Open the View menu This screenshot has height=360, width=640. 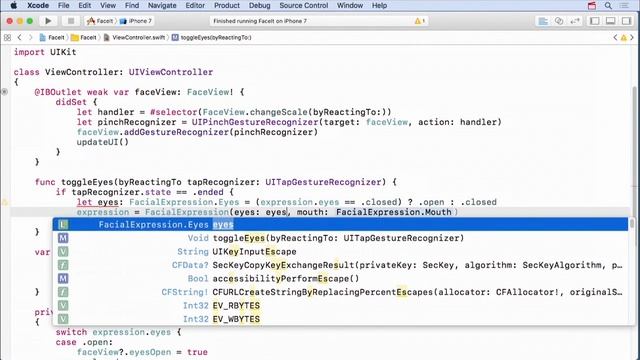(108, 5)
